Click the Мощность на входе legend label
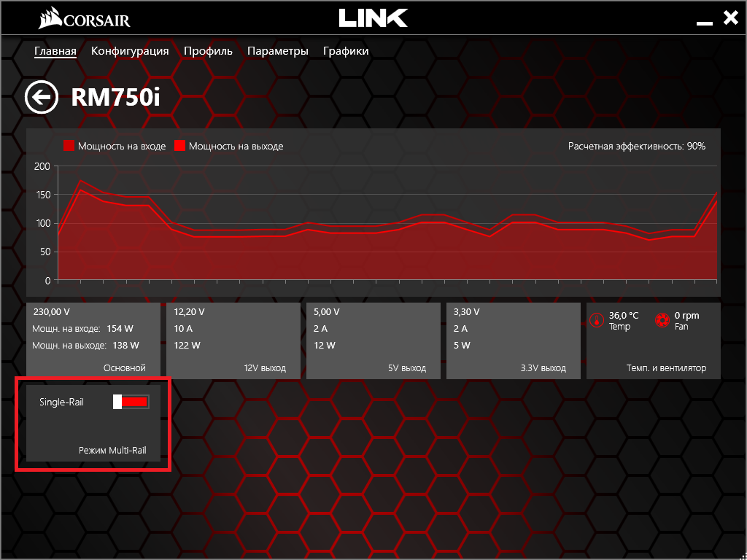This screenshot has height=560, width=747. point(122,146)
